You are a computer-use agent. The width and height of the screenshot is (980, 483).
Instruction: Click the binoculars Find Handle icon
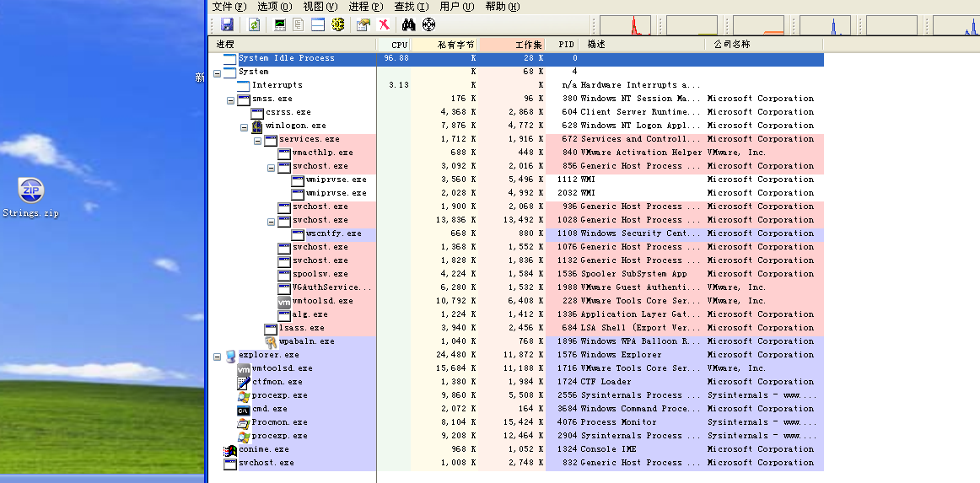[x=409, y=24]
